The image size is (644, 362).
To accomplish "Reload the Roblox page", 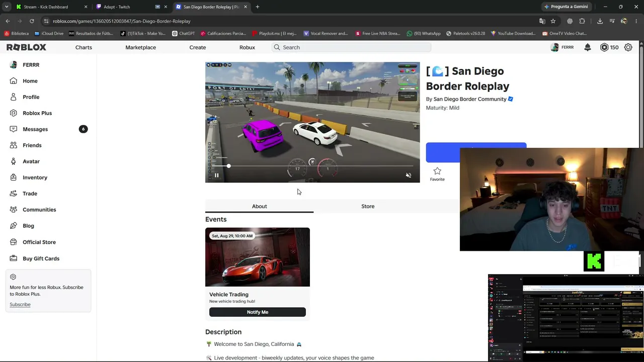I will pyautogui.click(x=32, y=21).
